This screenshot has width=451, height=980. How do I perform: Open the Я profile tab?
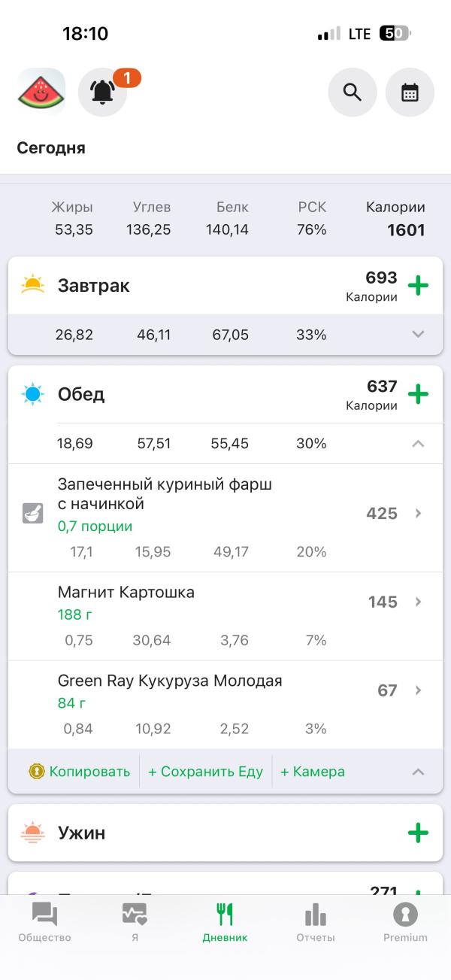[135, 922]
